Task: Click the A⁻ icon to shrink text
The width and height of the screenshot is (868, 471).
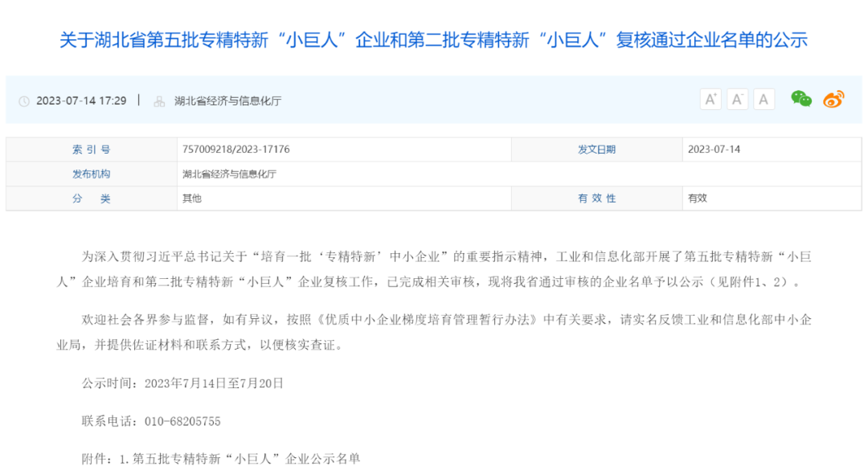Action: 737,98
